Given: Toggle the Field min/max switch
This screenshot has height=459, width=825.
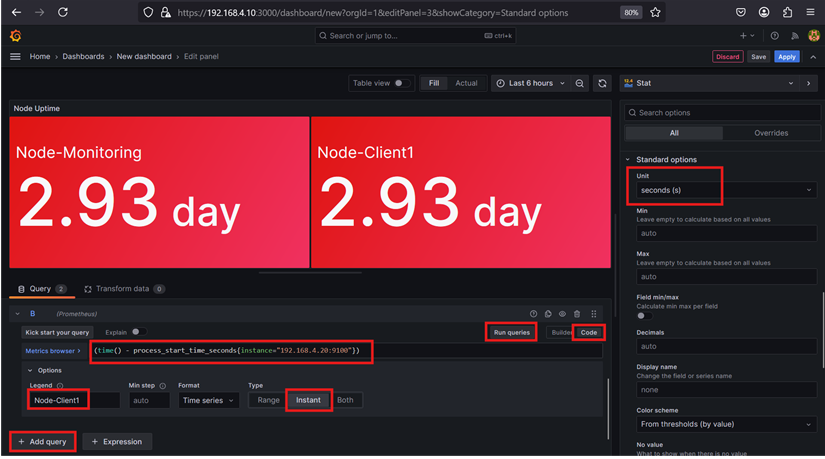Looking at the screenshot, I should pos(643,316).
